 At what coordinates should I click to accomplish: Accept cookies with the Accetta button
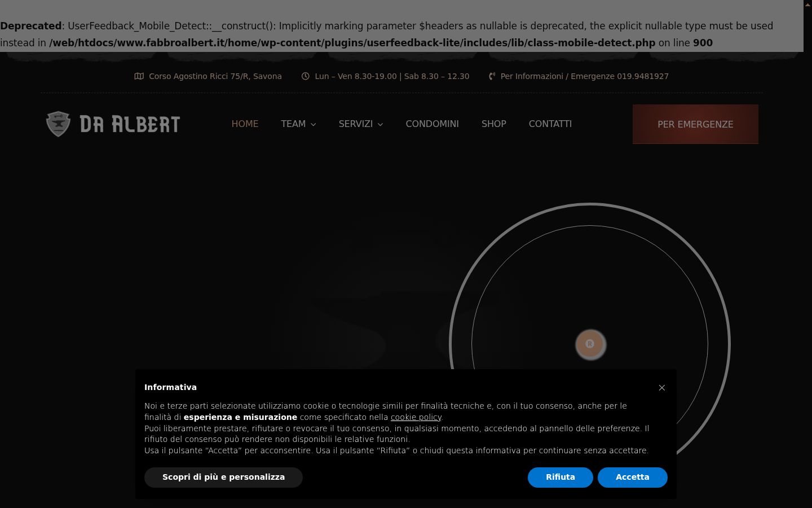pyautogui.click(x=633, y=477)
